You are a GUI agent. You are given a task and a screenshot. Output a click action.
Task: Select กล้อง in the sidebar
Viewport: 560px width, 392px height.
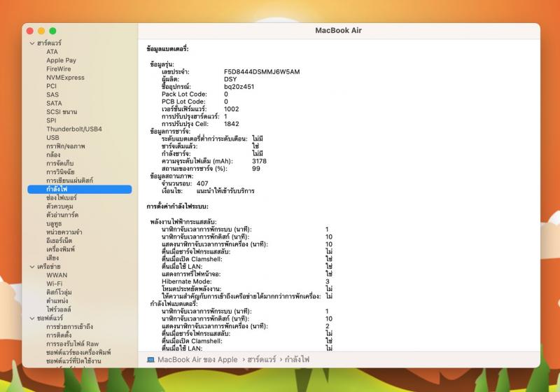[x=53, y=155]
